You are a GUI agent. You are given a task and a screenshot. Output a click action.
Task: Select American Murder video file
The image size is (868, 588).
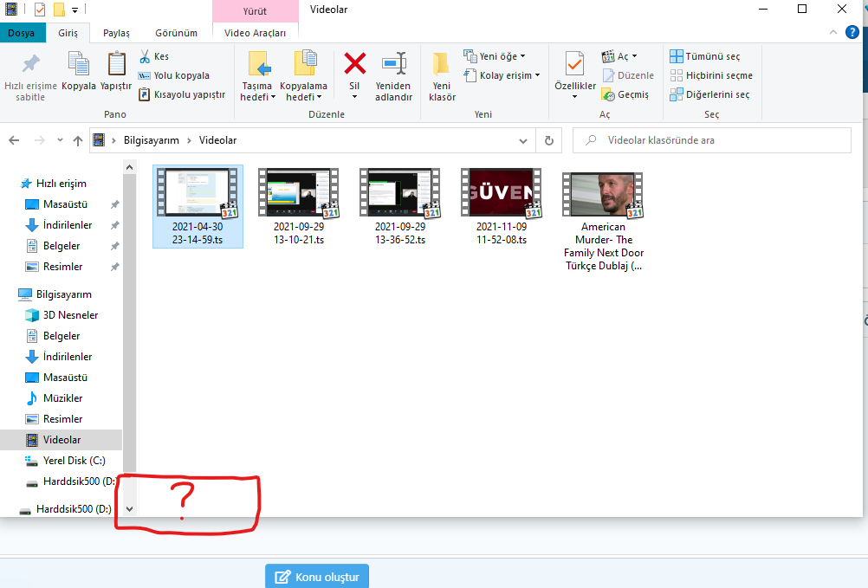(604, 220)
